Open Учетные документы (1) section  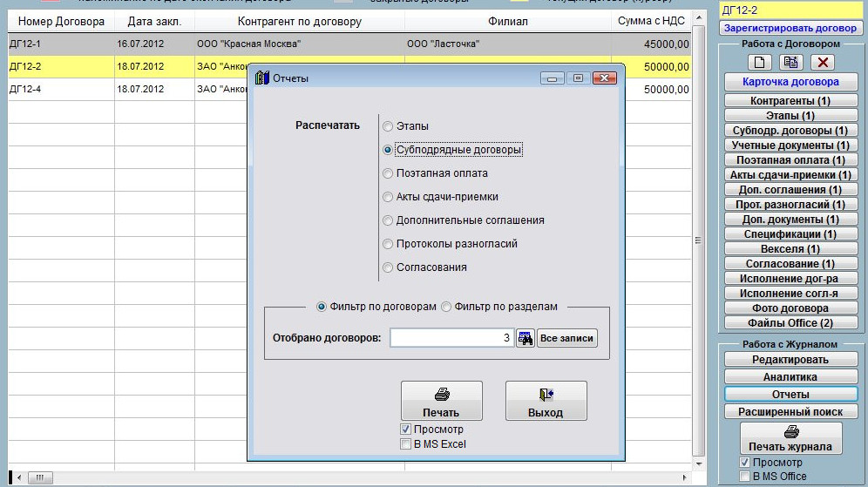790,145
